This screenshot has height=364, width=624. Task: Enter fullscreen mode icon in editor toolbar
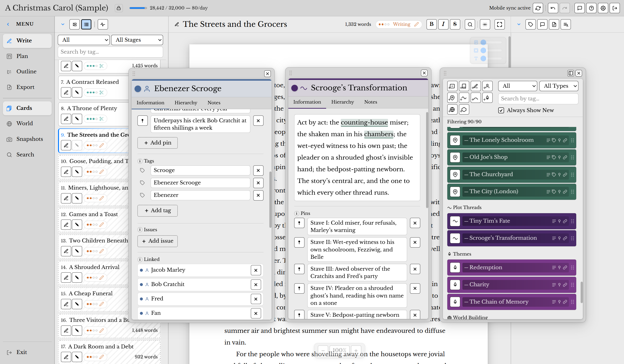[x=500, y=24]
